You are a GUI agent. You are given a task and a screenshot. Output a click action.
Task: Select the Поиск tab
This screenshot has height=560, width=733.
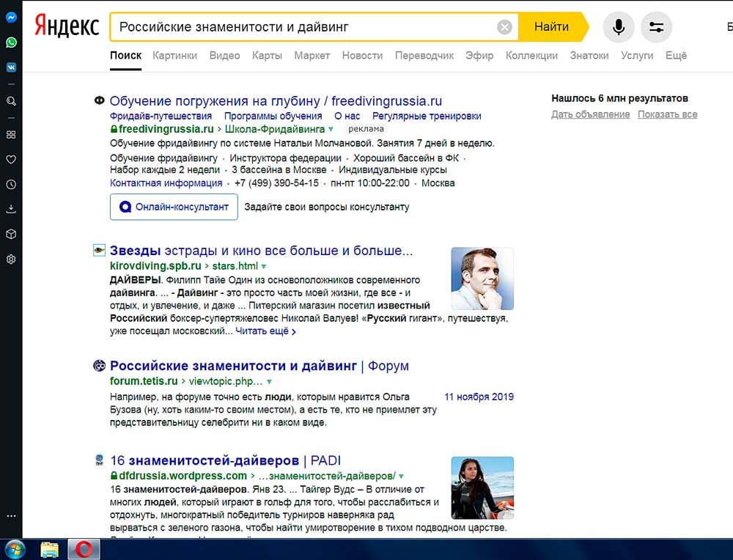(x=126, y=56)
